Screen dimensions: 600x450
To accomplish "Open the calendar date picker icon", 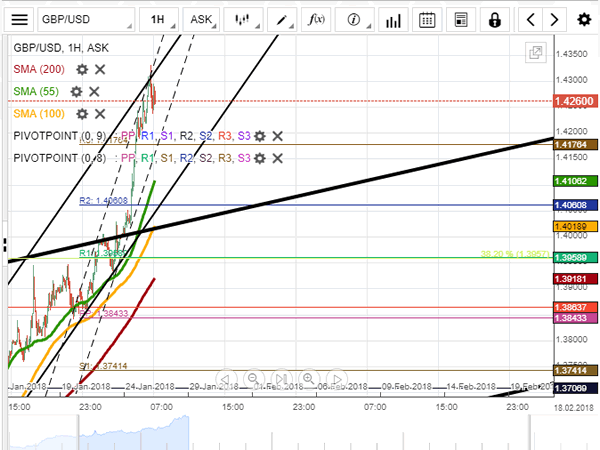I will (x=427, y=19).
